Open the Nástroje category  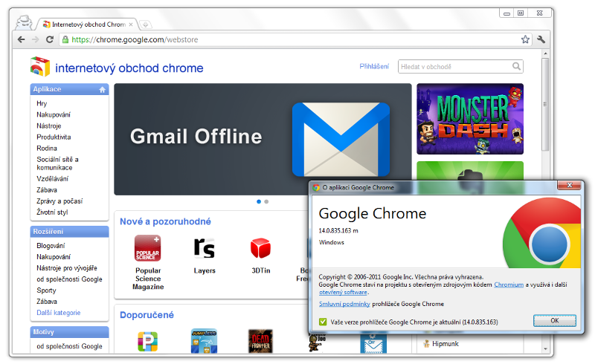point(48,126)
